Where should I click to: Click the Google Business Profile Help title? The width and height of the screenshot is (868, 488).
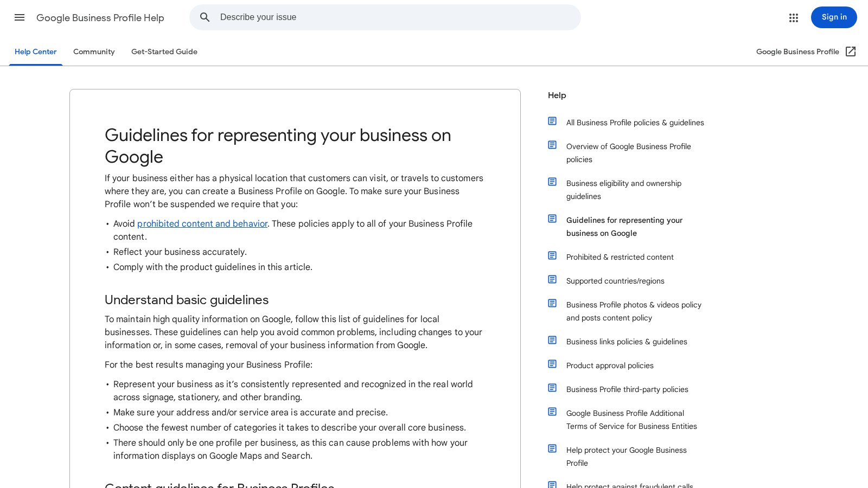(x=100, y=18)
